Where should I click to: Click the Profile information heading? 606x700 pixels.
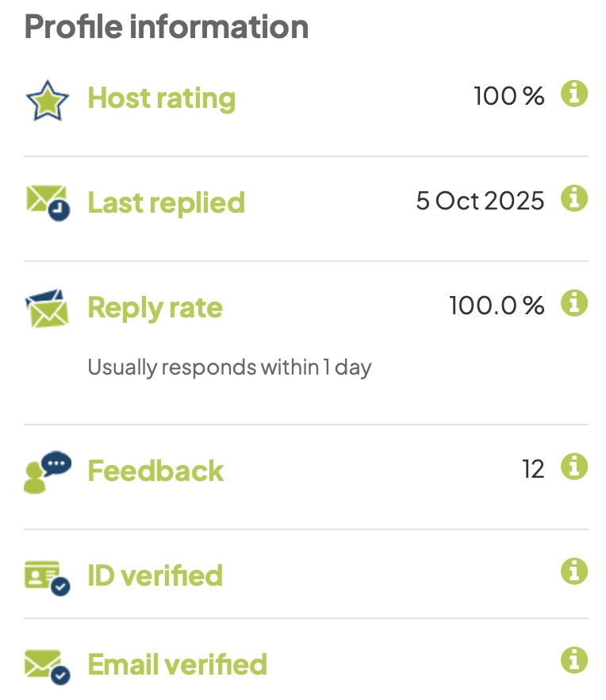pyautogui.click(x=167, y=27)
